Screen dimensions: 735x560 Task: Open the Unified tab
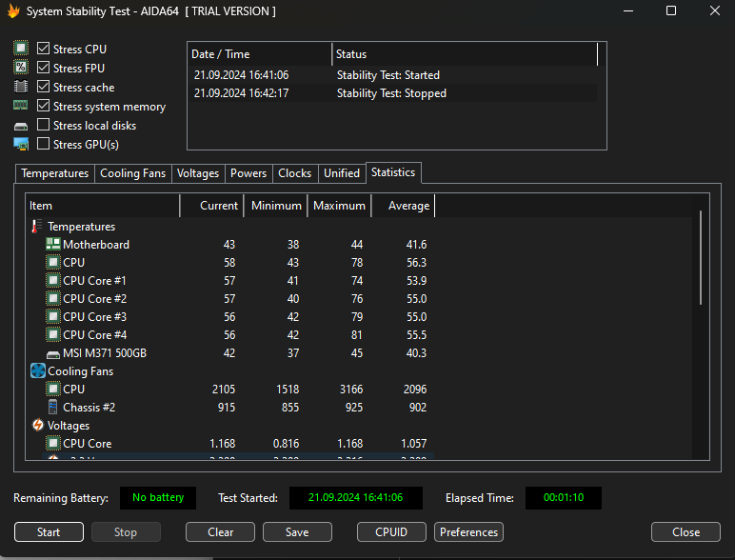tap(342, 173)
